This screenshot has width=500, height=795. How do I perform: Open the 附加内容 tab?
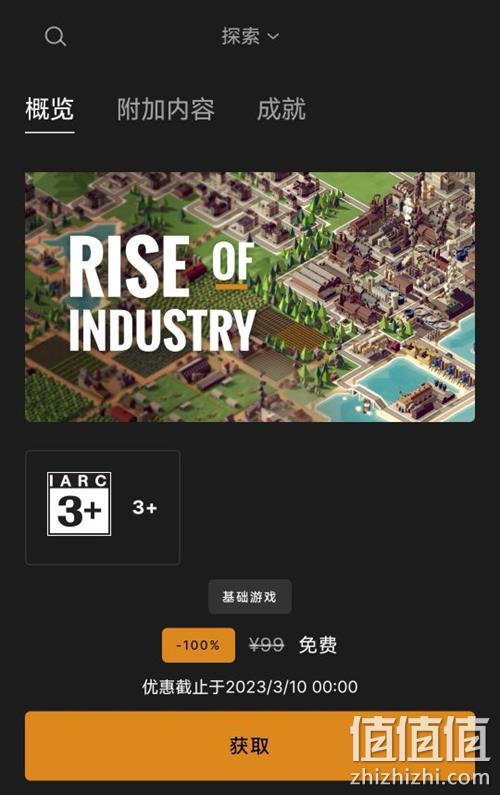pyautogui.click(x=166, y=109)
